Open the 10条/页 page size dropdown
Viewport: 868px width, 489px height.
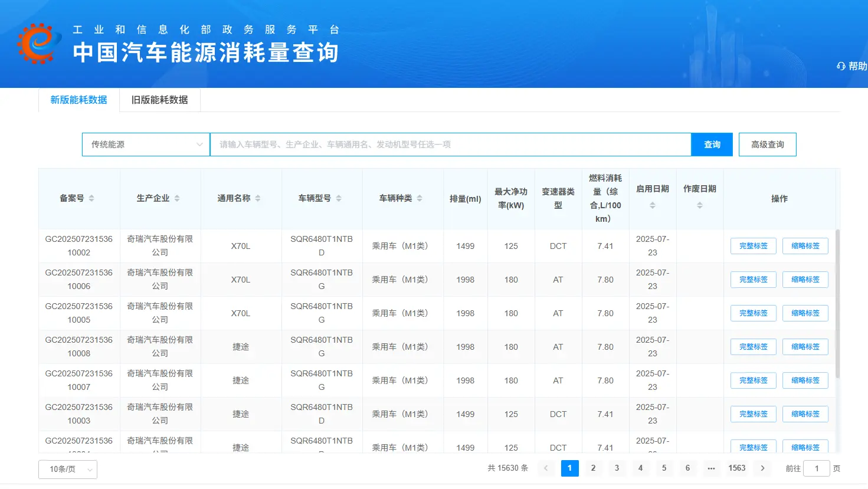point(68,470)
